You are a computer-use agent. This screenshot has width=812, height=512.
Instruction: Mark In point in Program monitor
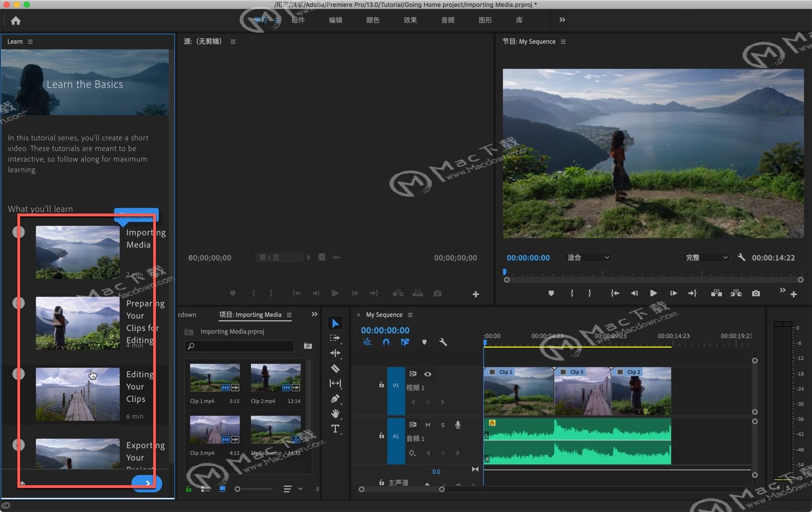(572, 293)
